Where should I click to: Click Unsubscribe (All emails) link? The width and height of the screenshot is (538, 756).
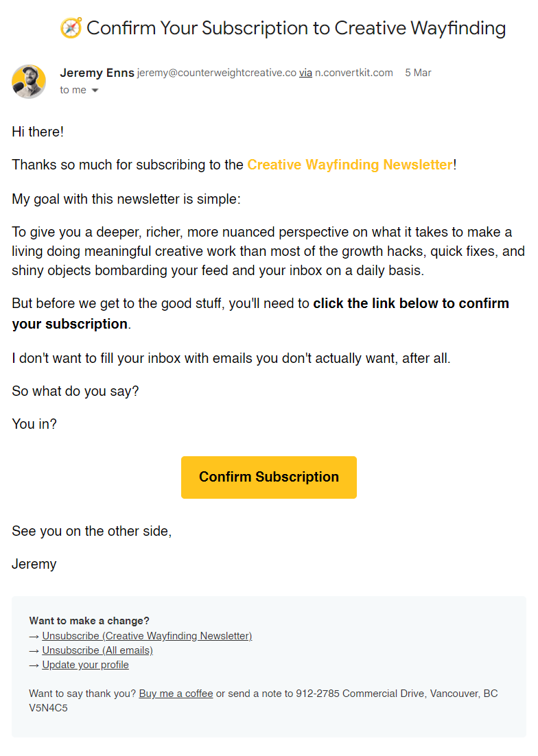click(97, 650)
